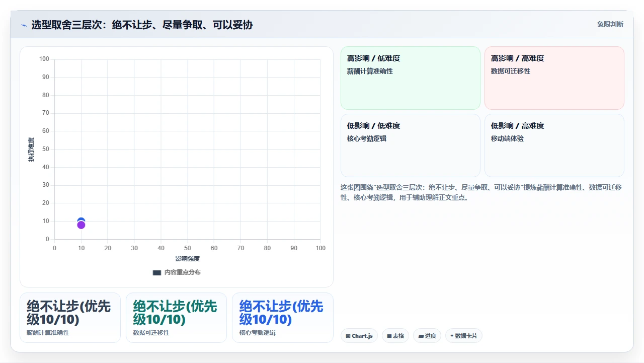Click the icon in the Chart.js tag

(x=348, y=336)
